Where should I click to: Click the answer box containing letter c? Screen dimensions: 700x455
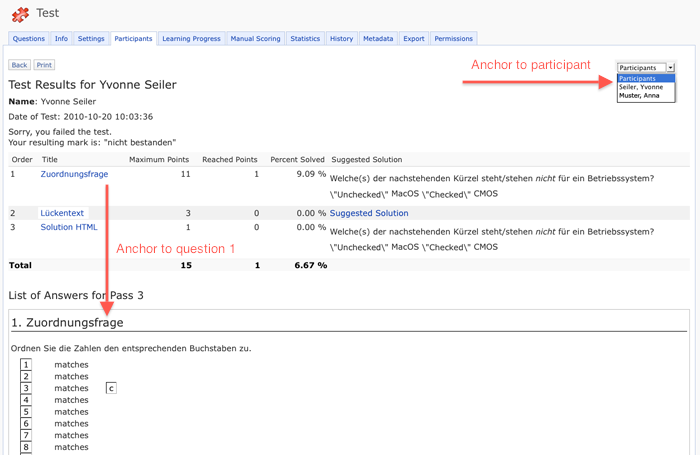point(111,388)
